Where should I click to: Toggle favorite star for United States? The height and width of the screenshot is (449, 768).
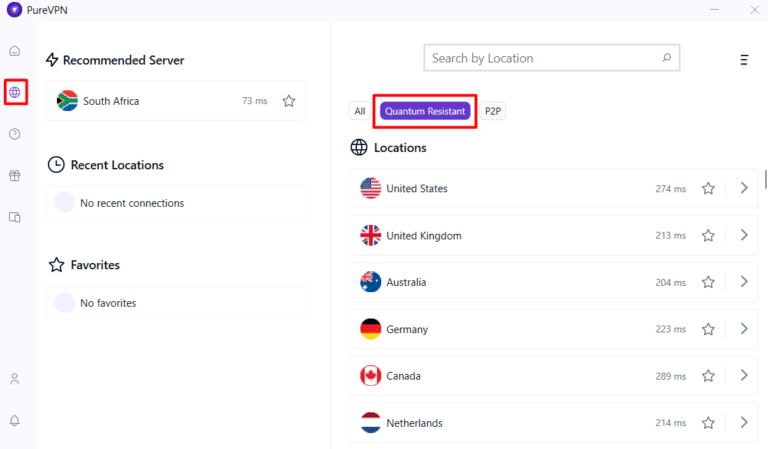click(708, 189)
